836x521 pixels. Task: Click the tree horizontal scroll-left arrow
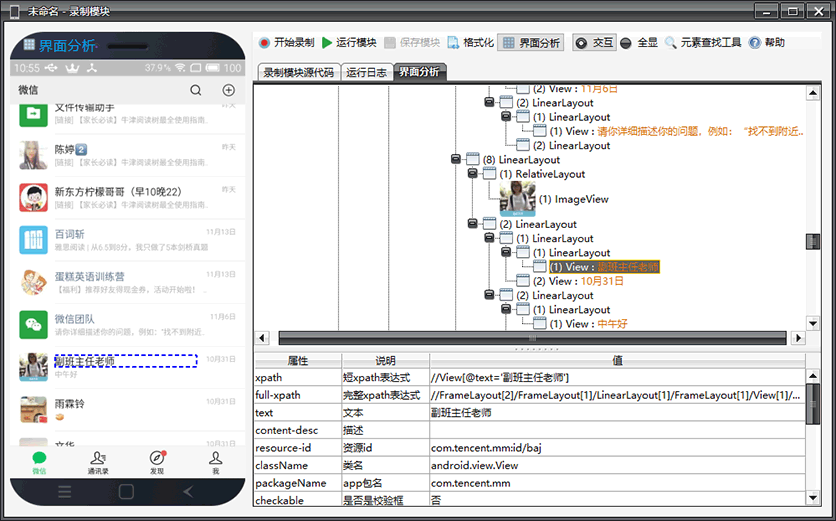262,338
